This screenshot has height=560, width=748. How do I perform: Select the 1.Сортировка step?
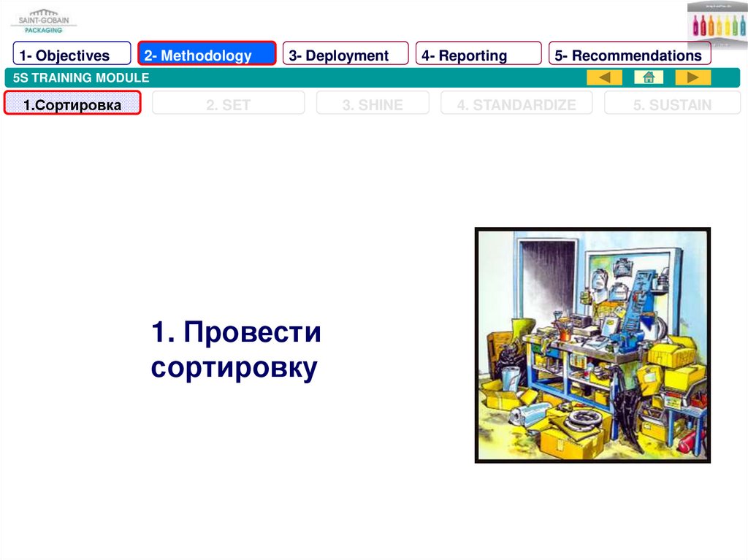pyautogui.click(x=72, y=104)
